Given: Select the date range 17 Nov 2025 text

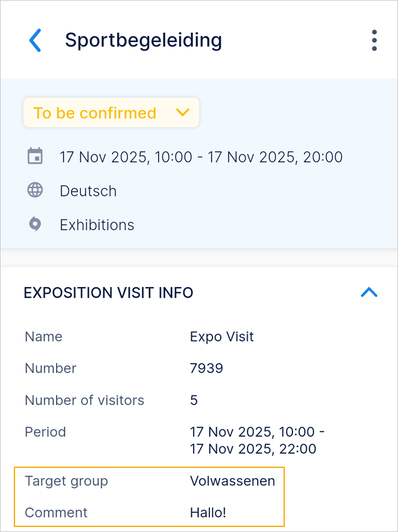Looking at the screenshot, I should point(201,156).
